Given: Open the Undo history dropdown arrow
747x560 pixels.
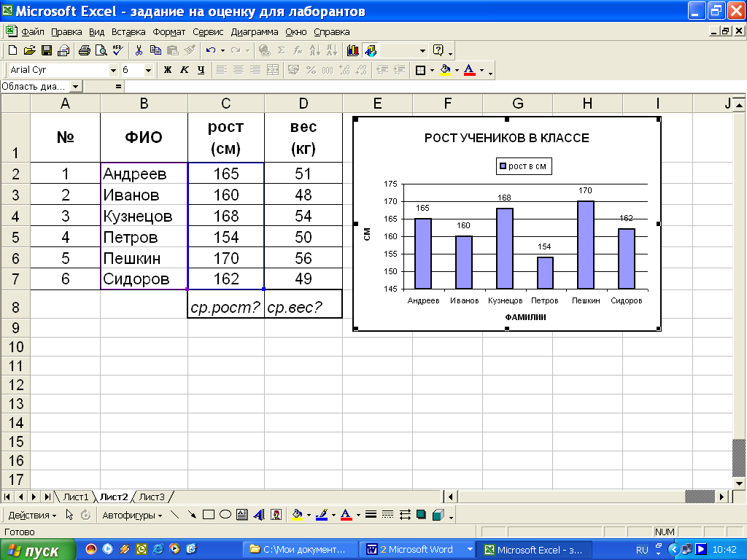Looking at the screenshot, I should click(222, 50).
